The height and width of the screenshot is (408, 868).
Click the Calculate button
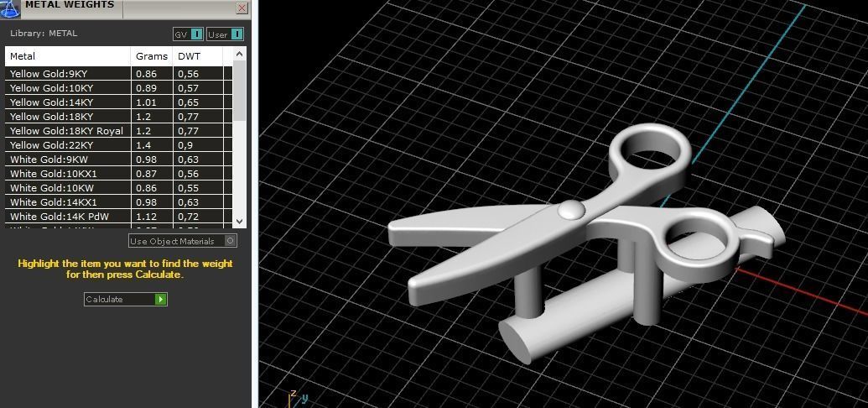126,300
